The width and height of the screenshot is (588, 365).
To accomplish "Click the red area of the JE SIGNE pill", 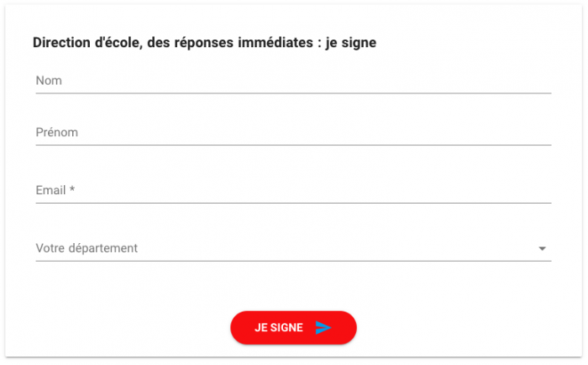I will [x=243, y=328].
